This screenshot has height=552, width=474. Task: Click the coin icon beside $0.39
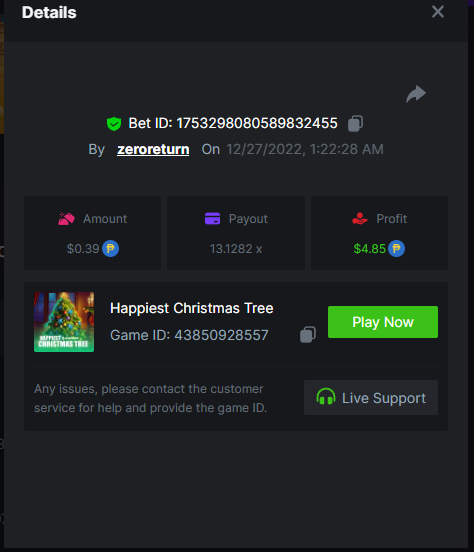111,249
